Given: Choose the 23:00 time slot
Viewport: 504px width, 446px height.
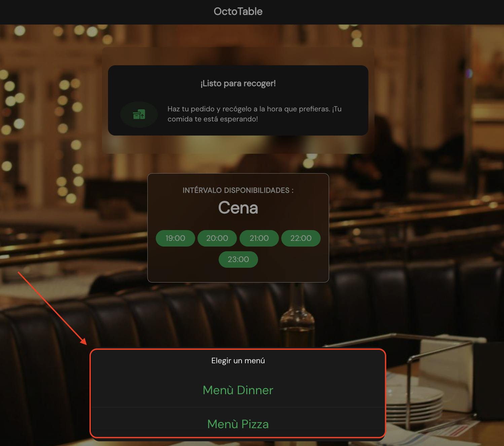Looking at the screenshot, I should pos(238,259).
